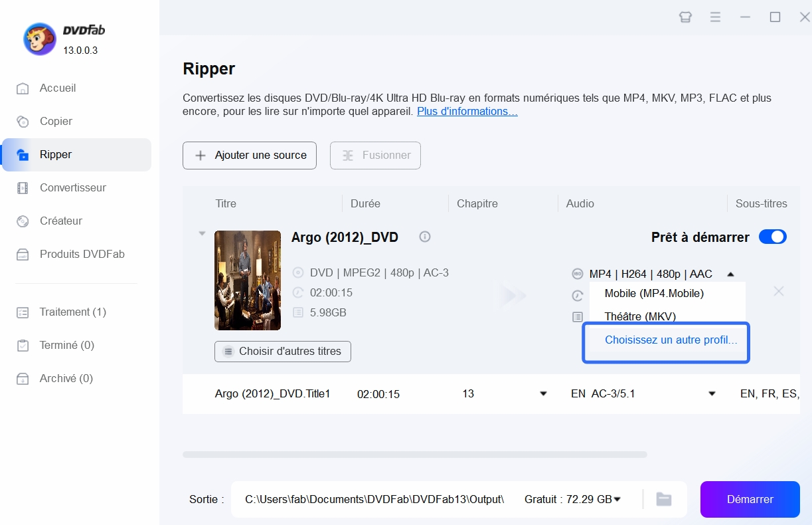Click the DVD source disc icon
The height and width of the screenshot is (525, 812).
[298, 272]
